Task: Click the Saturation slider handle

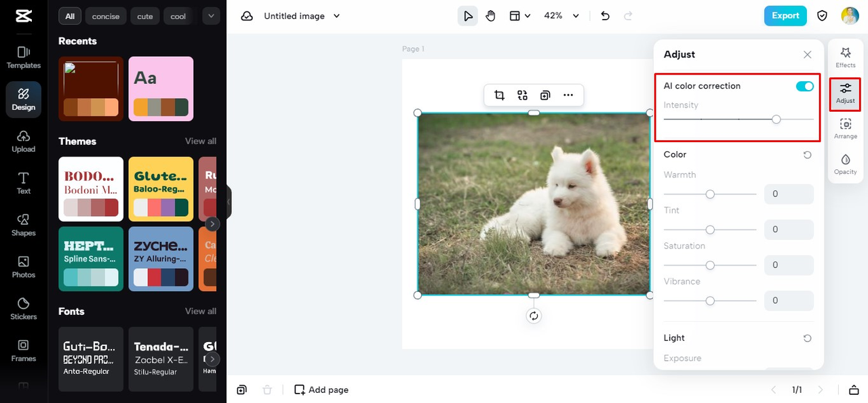Action: pos(710,265)
